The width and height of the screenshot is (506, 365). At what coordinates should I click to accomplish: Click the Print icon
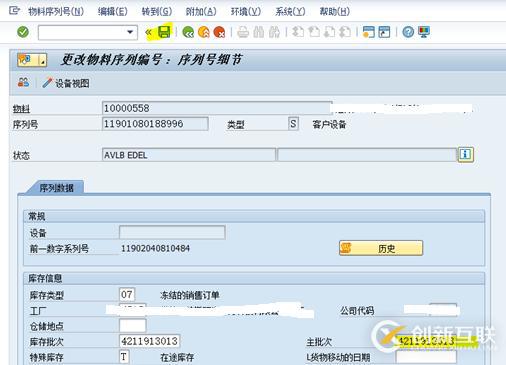243,32
